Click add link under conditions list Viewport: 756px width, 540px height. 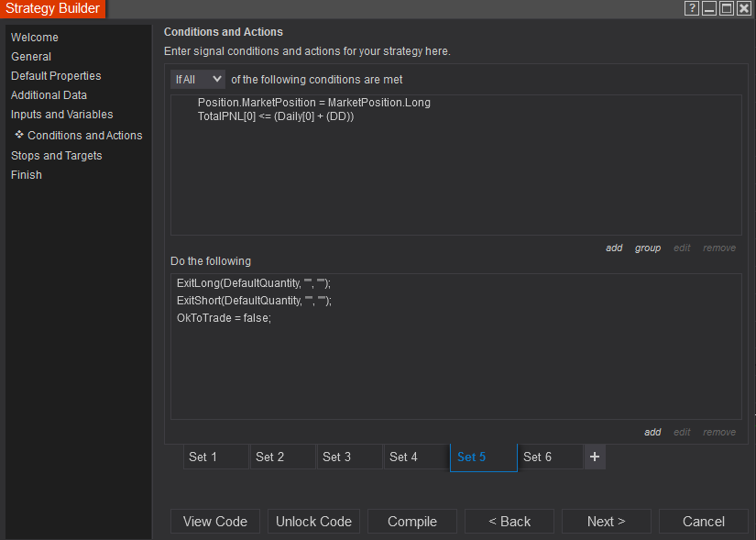[x=614, y=248]
